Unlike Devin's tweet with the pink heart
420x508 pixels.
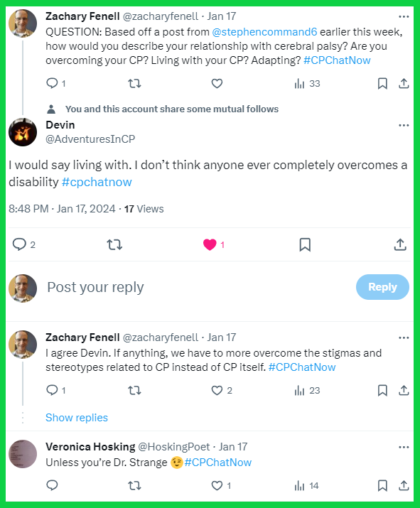pos(210,244)
